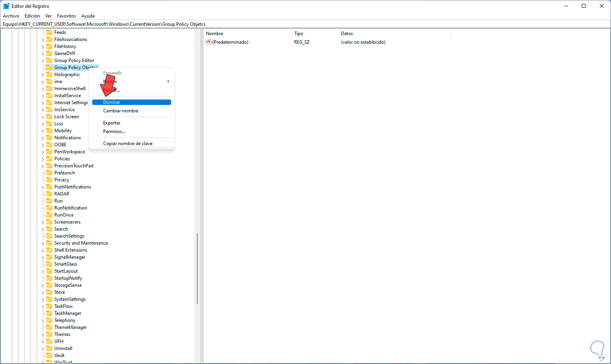
Task: Select the SearchSettings key
Action: [x=69, y=236]
